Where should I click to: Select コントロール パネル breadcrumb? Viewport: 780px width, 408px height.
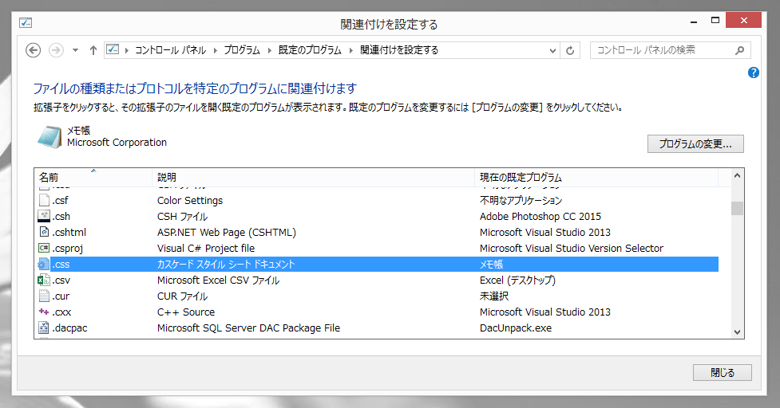tap(170, 50)
